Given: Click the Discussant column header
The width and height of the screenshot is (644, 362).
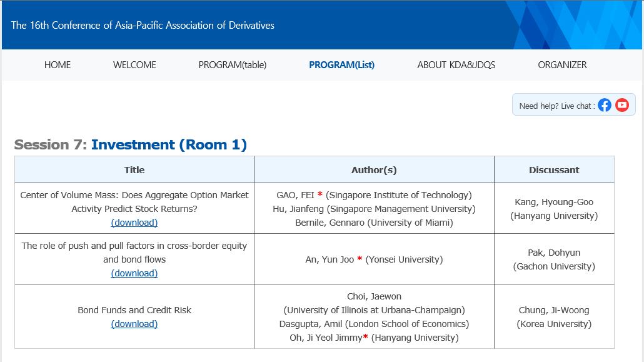Looking at the screenshot, I should click(554, 169).
